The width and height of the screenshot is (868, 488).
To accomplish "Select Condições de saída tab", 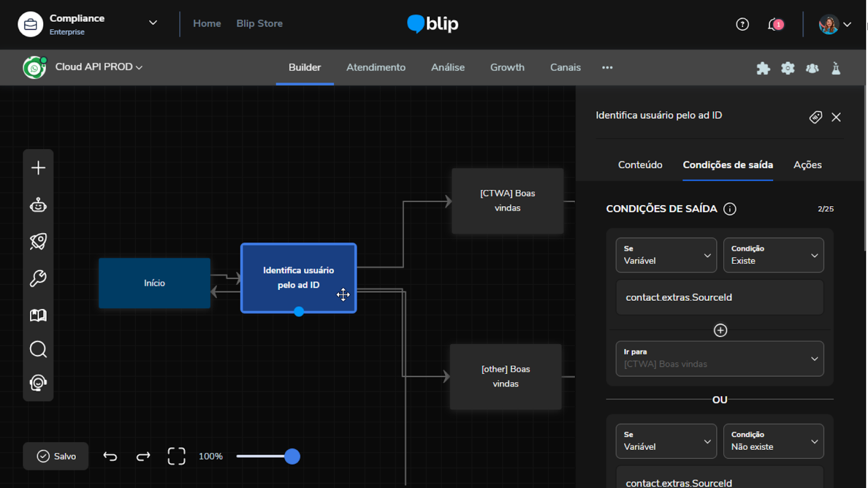I will 728,165.
